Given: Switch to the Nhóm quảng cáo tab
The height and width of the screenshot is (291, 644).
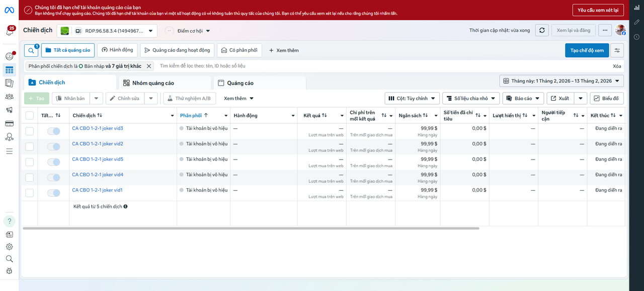Looking at the screenshot, I should (x=165, y=83).
